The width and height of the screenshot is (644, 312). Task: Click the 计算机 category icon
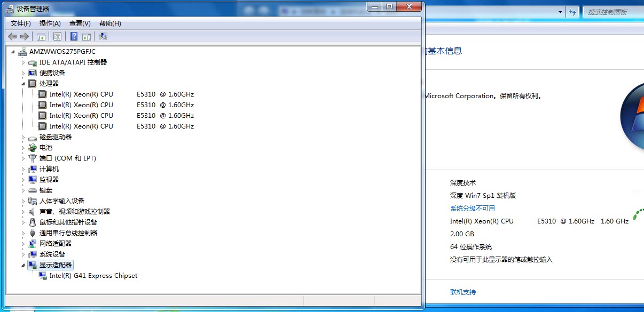pos(33,169)
